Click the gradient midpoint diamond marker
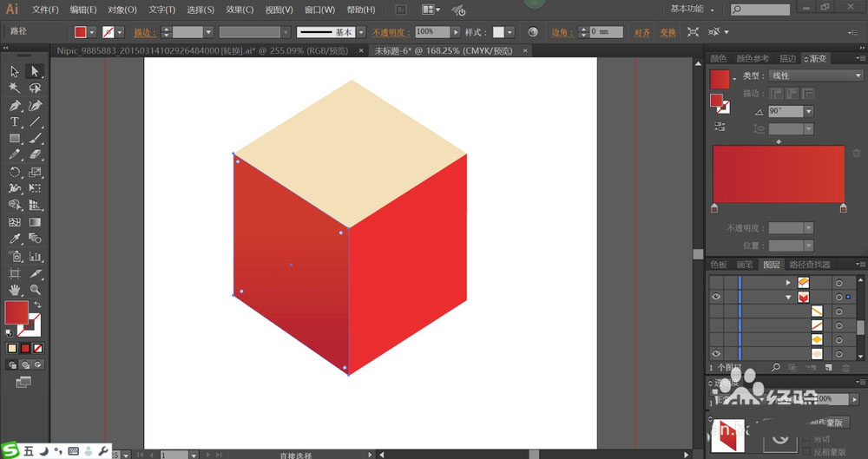Image resolution: width=868 pixels, height=459 pixels. click(779, 142)
